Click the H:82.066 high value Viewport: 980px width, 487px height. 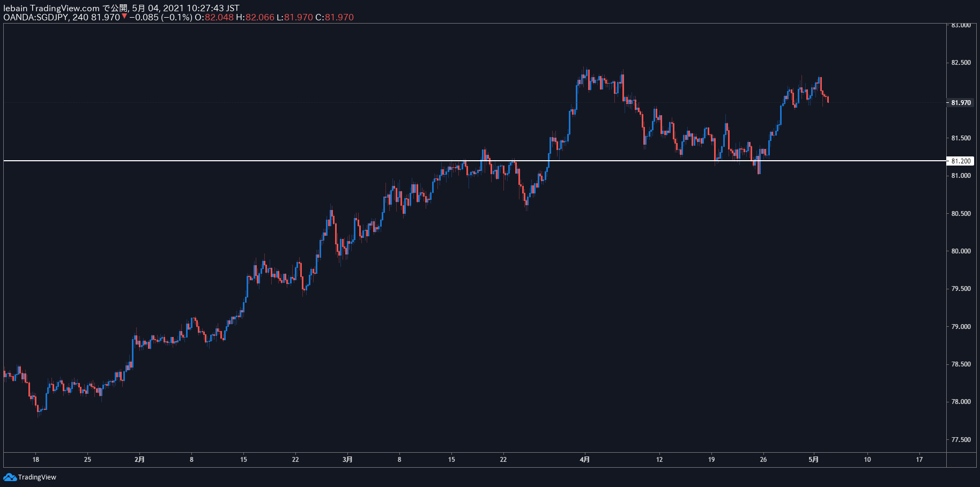[x=255, y=17]
